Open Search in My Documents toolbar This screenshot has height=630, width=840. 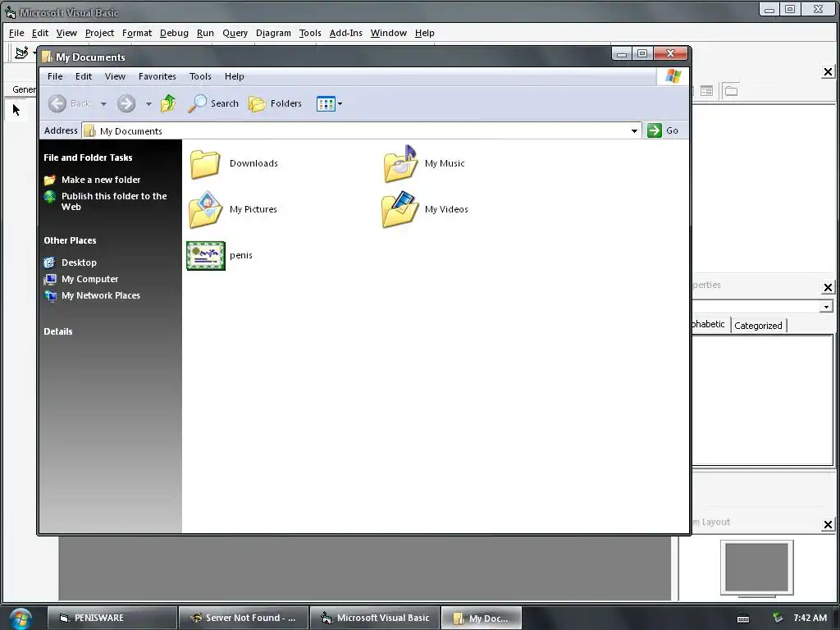coord(212,103)
